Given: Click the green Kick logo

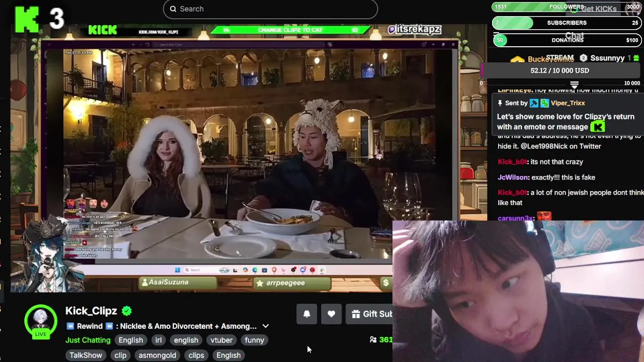Looking at the screenshot, I should click(x=27, y=20).
